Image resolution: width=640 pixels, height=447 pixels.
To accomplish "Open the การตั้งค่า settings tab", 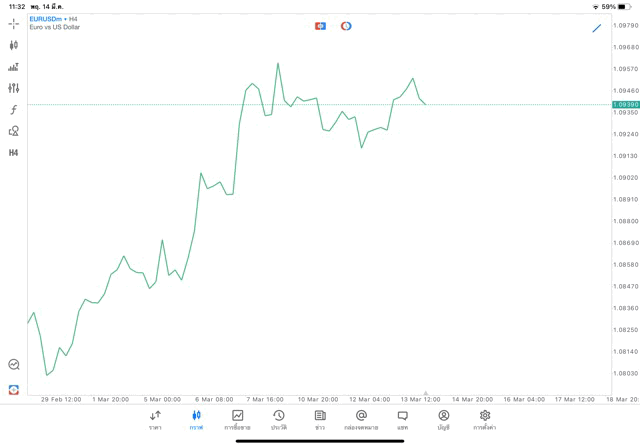I will (x=485, y=420).
